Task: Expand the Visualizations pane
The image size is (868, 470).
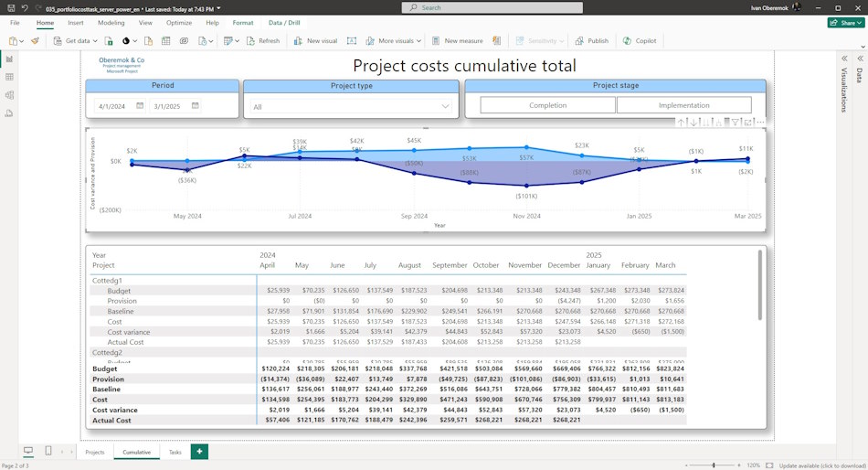Action: point(844,59)
